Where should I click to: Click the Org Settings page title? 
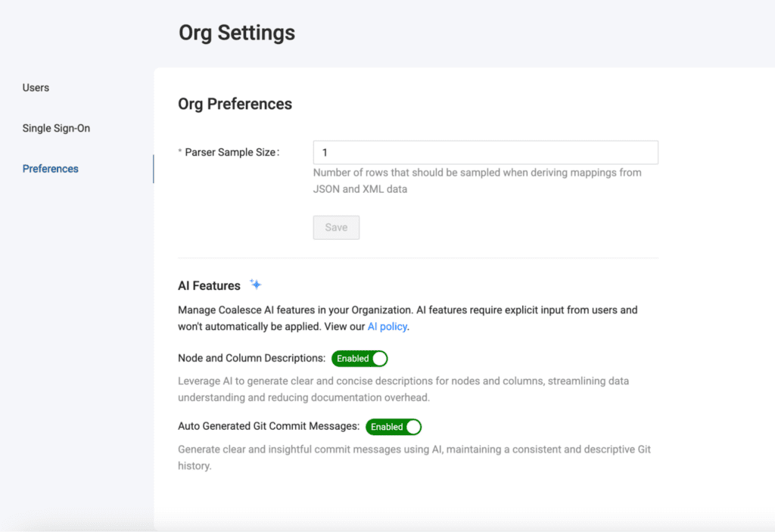click(237, 33)
